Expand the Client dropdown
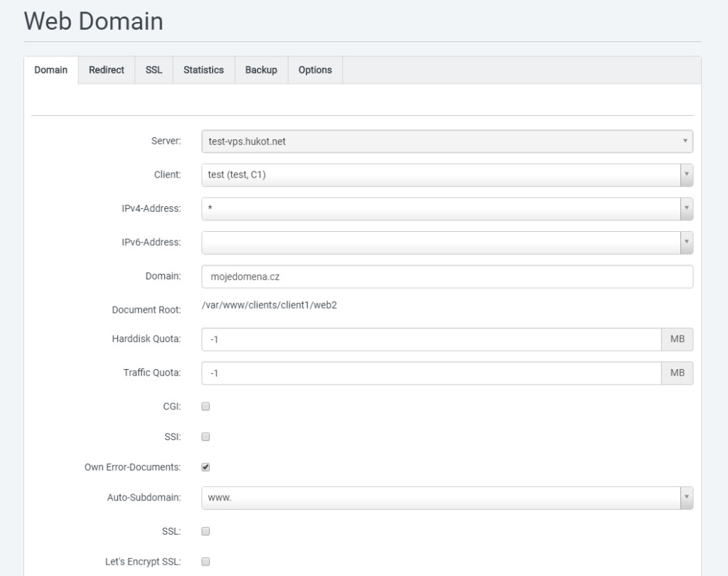The height and width of the screenshot is (576, 728). 446,175
